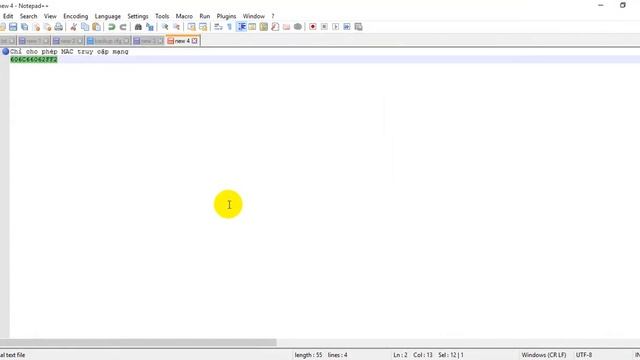Toggle Synchronize Vertical Scrolling icon
The width and height of the screenshot is (640, 360).
coord(191,27)
